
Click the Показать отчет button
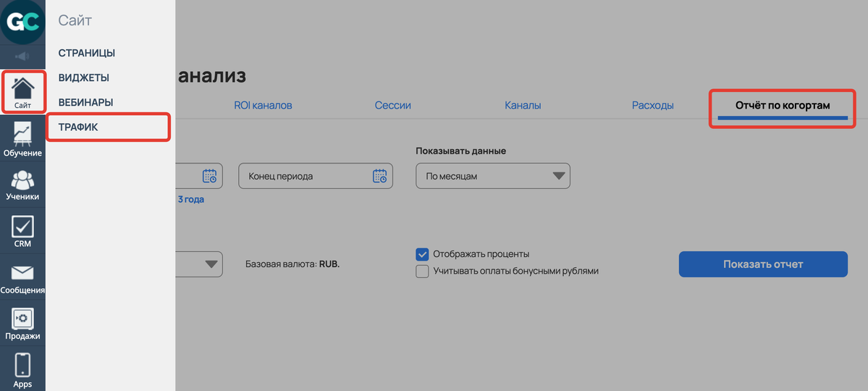pos(763,264)
